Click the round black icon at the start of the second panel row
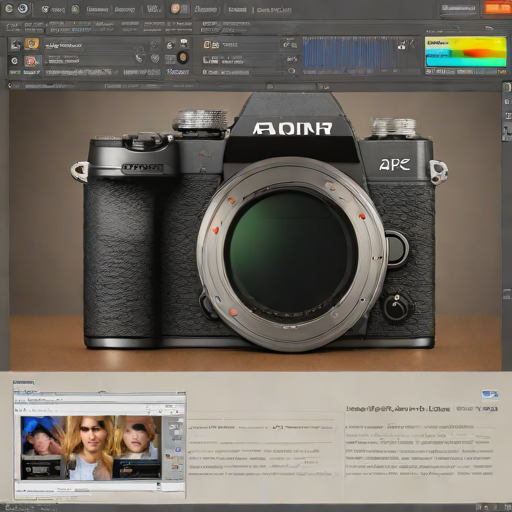 point(14,61)
